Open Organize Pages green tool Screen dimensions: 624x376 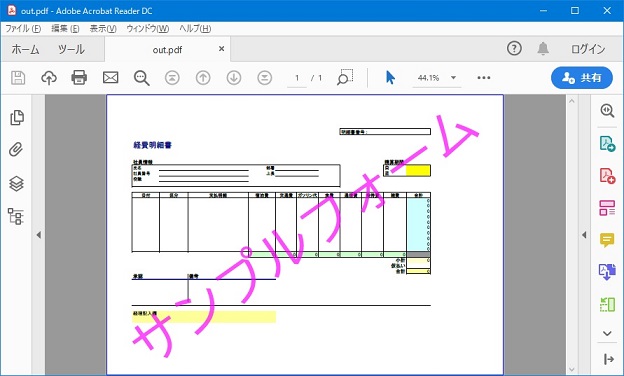click(x=607, y=304)
